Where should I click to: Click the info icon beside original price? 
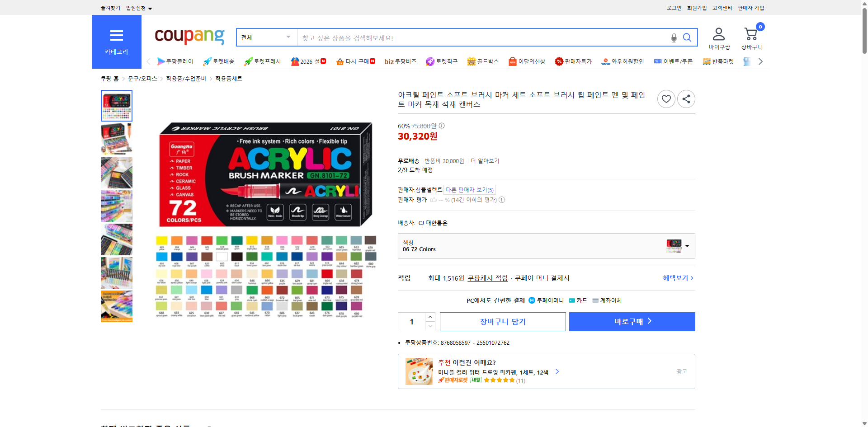pos(442,126)
